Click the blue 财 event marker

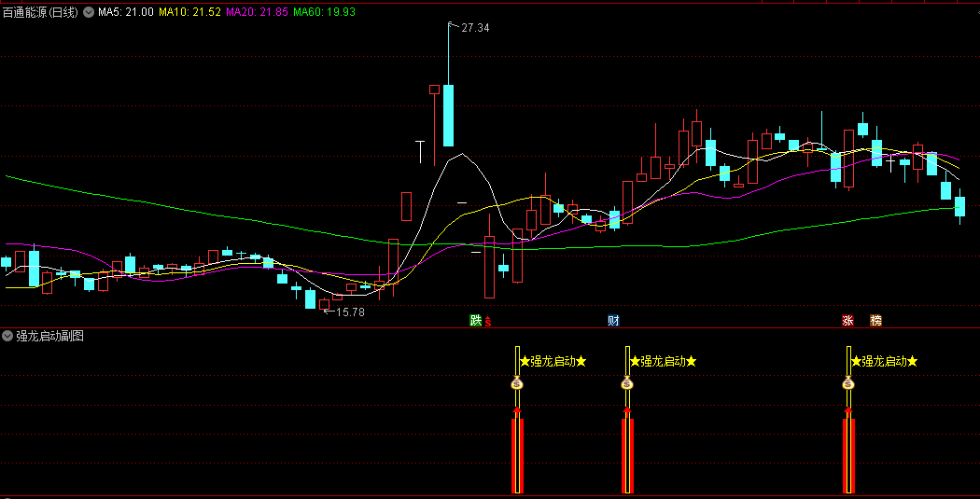613,320
